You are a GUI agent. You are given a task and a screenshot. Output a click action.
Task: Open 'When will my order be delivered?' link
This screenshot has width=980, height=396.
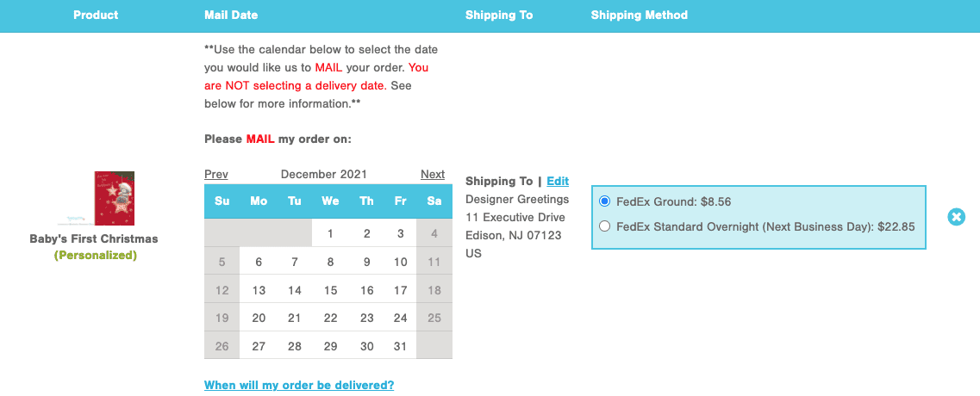299,385
